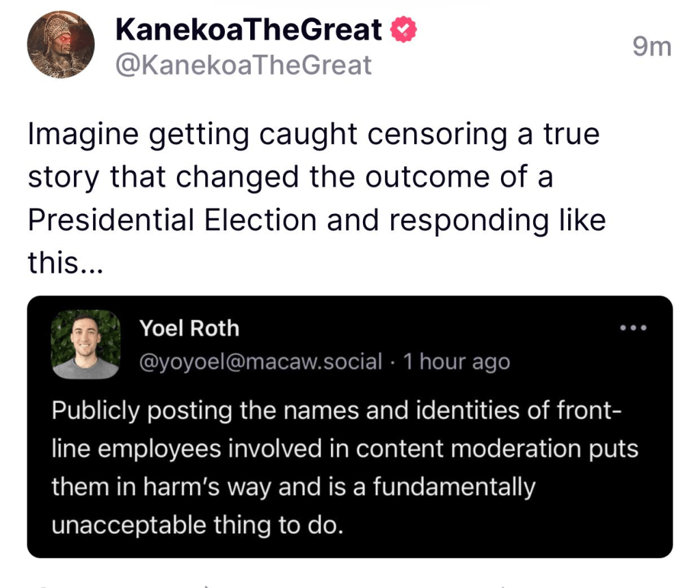Click the trailing "this..." text in post
Image resolution: width=700 pixels, height=588 pixels.
click(65, 263)
